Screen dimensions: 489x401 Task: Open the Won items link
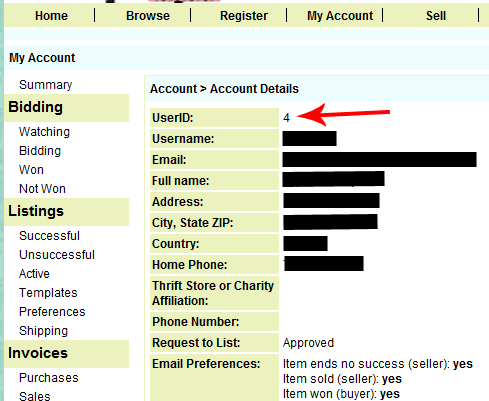click(x=31, y=170)
